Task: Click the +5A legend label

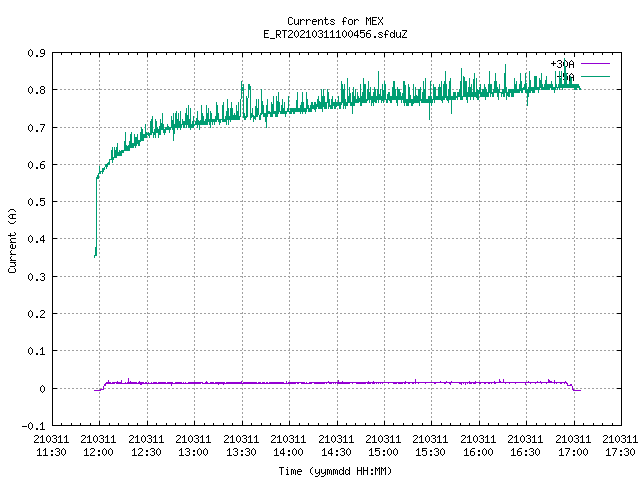Action: click(x=566, y=77)
